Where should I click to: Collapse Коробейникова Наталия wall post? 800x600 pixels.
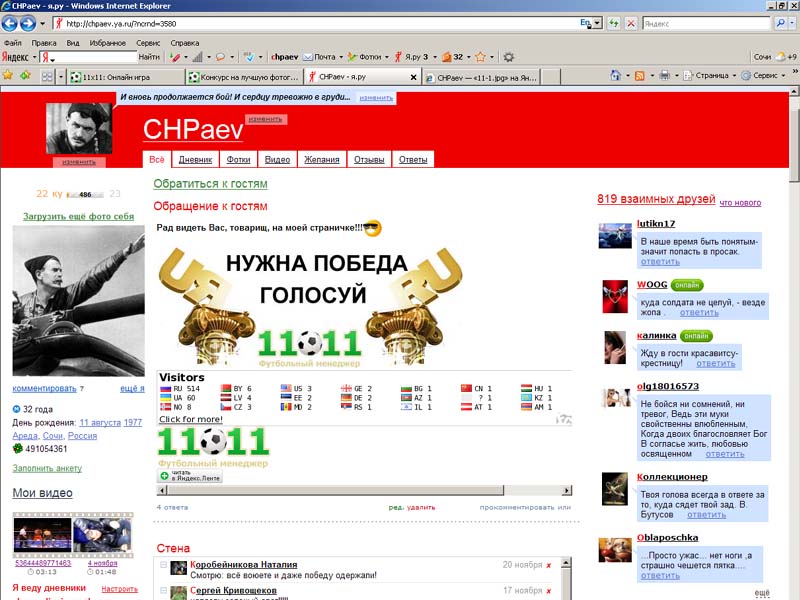coord(163,566)
